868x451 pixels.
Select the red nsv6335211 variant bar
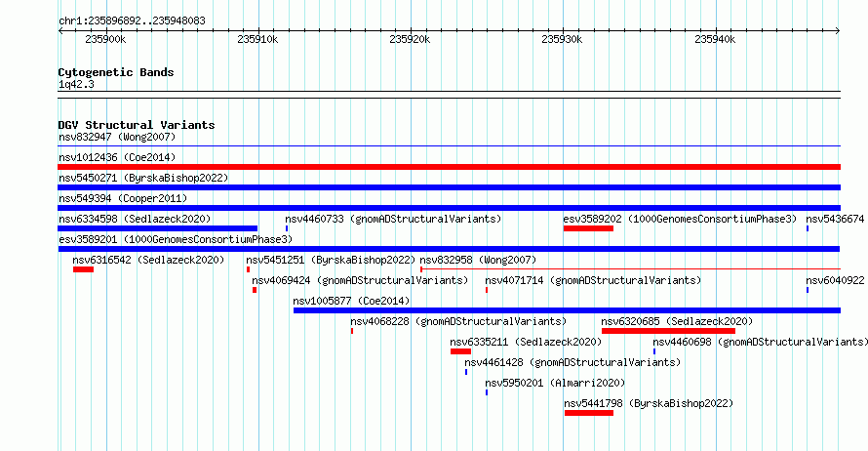pos(460,351)
